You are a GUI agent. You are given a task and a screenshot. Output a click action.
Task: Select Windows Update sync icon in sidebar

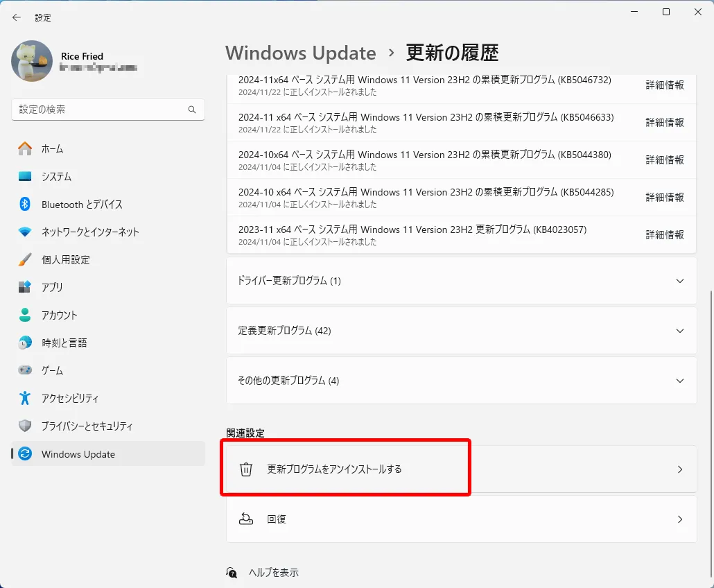25,453
